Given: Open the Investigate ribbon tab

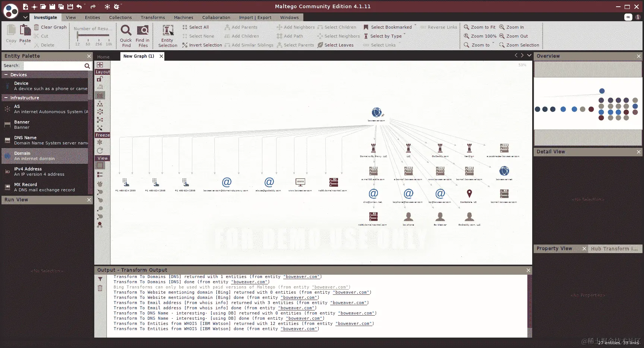Looking at the screenshot, I should point(45,17).
